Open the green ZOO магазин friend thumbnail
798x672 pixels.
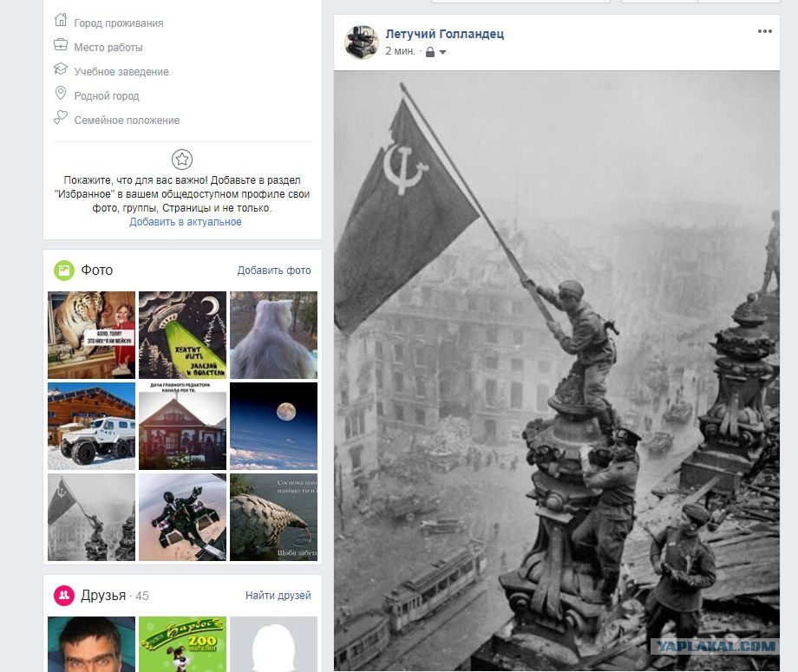(183, 644)
